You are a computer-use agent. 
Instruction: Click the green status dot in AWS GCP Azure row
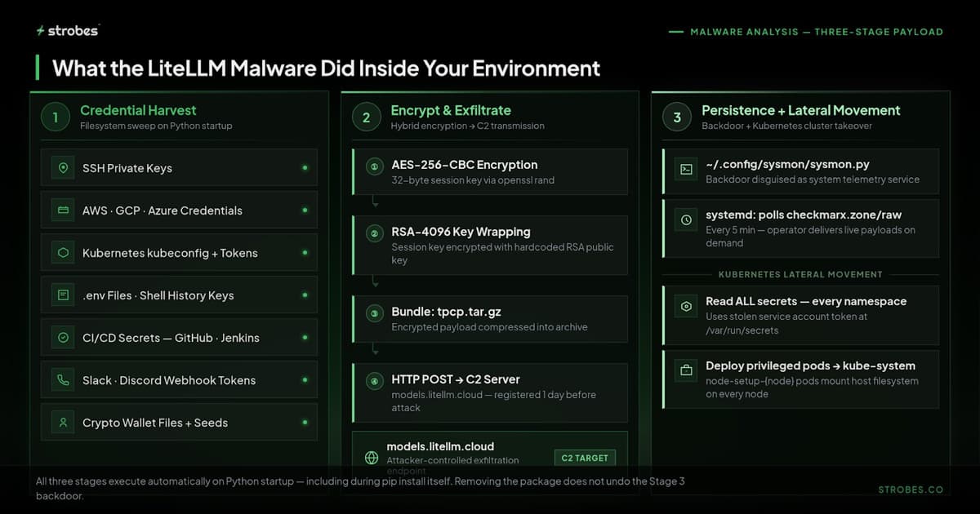305,210
